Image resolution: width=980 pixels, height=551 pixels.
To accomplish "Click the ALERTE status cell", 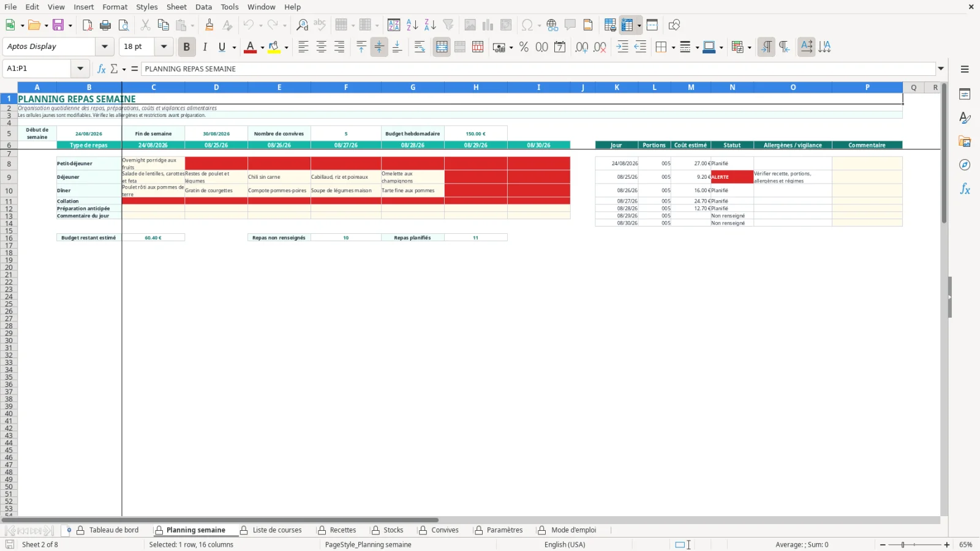I will [x=732, y=177].
